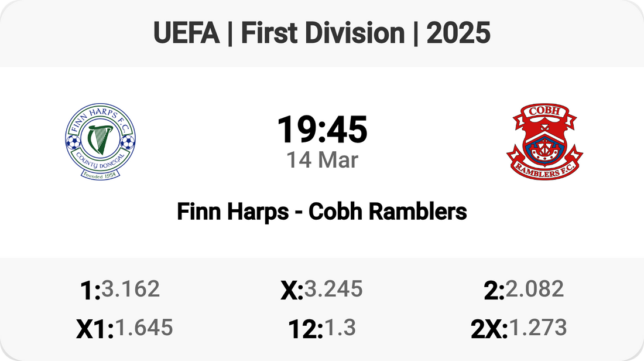Viewport: 644px width, 361px height.
Task: Click the bold "X1:" label
Action: pos(95,330)
